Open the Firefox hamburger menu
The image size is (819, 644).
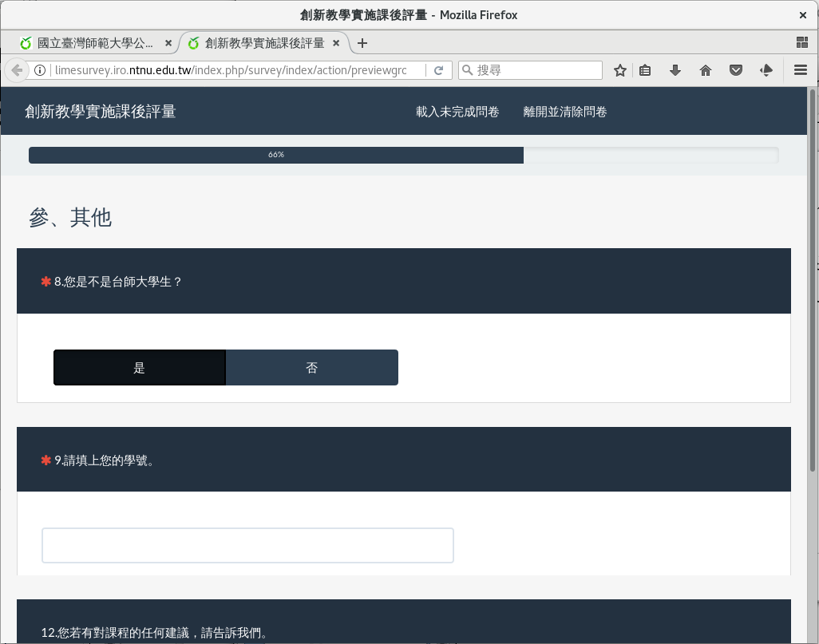pos(801,70)
